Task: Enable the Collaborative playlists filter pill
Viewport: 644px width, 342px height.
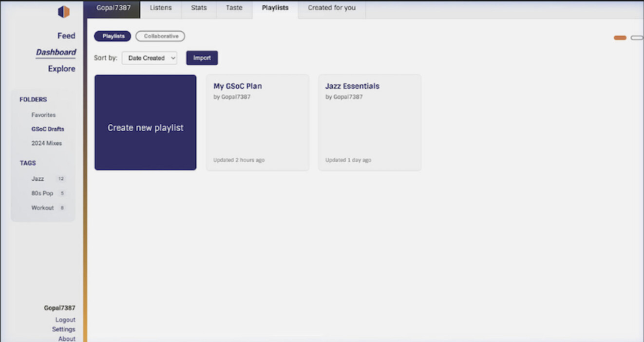Action: [160, 36]
